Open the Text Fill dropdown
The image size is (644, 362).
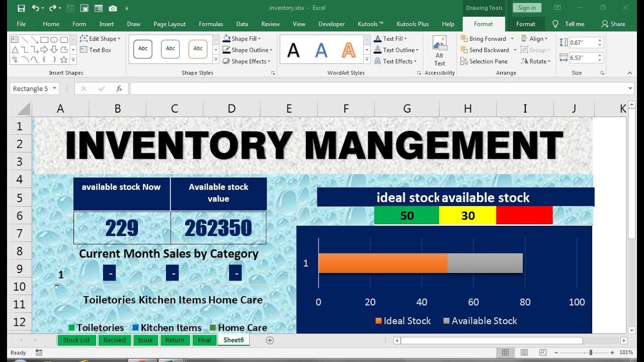coord(391,39)
